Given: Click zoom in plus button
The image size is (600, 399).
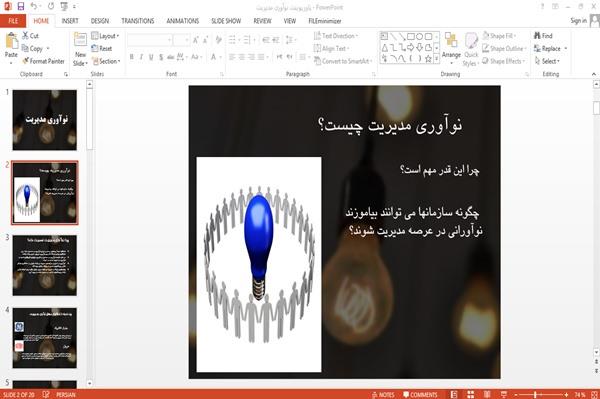Looking at the screenshot, I should pos(566,394).
